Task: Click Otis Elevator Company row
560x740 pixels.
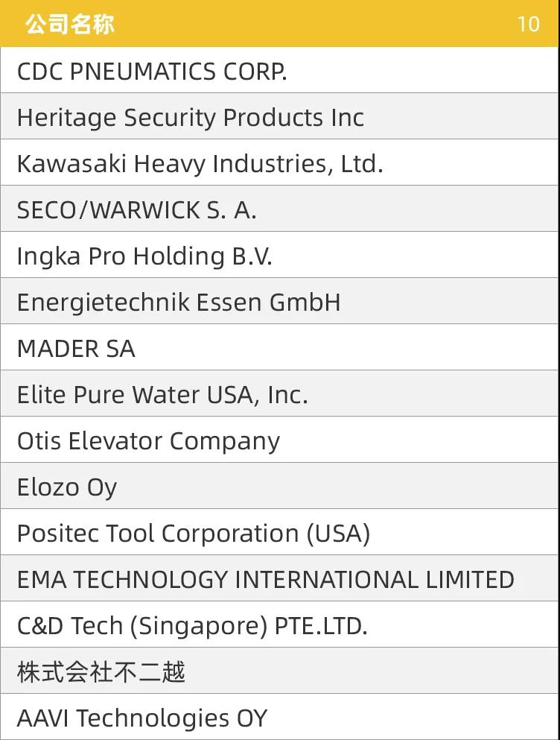Action: (x=280, y=440)
